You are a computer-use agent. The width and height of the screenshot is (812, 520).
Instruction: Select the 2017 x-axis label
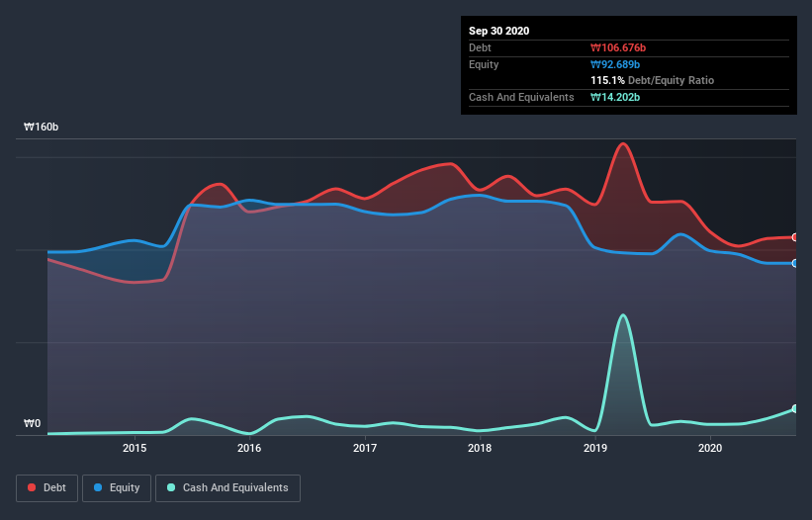(365, 448)
